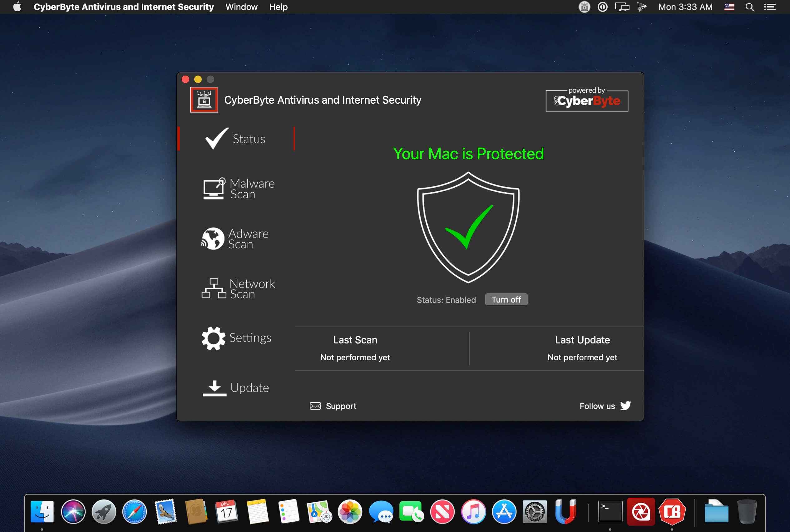The height and width of the screenshot is (532, 790).
Task: Minimize the CyberByte window with yellow button
Action: point(198,79)
